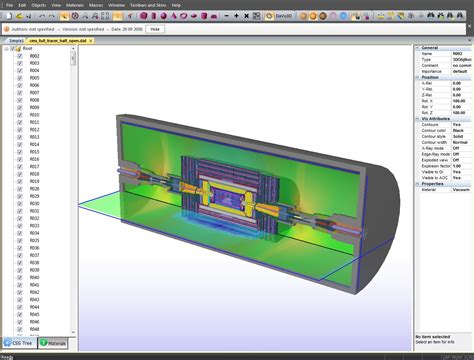
Task: Insert a torus primitive from the toolbar
Action: [183, 16]
